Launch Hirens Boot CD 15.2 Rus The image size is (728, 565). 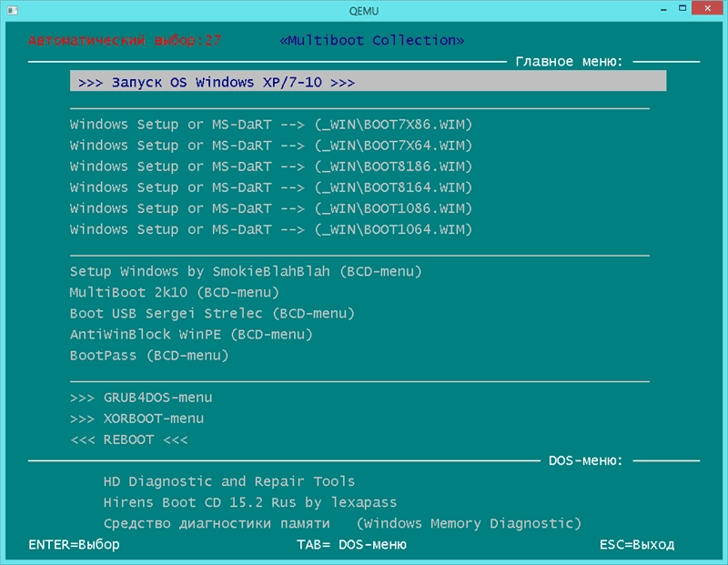(x=249, y=502)
